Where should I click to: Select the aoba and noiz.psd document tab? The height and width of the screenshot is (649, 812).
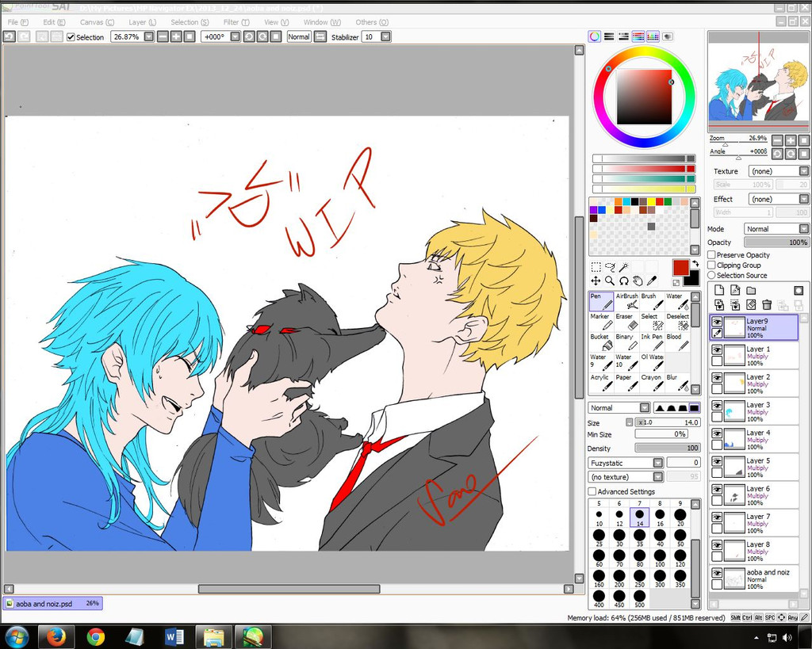(53, 604)
